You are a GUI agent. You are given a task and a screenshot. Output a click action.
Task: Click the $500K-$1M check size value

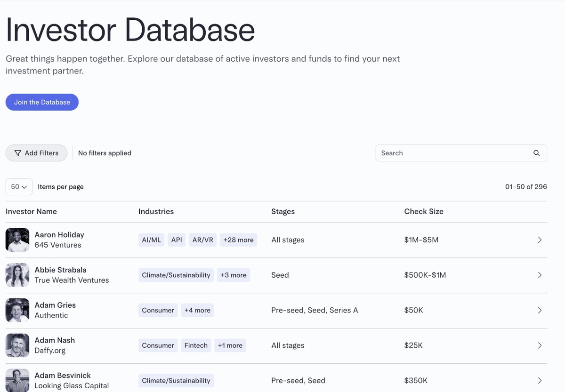[x=425, y=275]
